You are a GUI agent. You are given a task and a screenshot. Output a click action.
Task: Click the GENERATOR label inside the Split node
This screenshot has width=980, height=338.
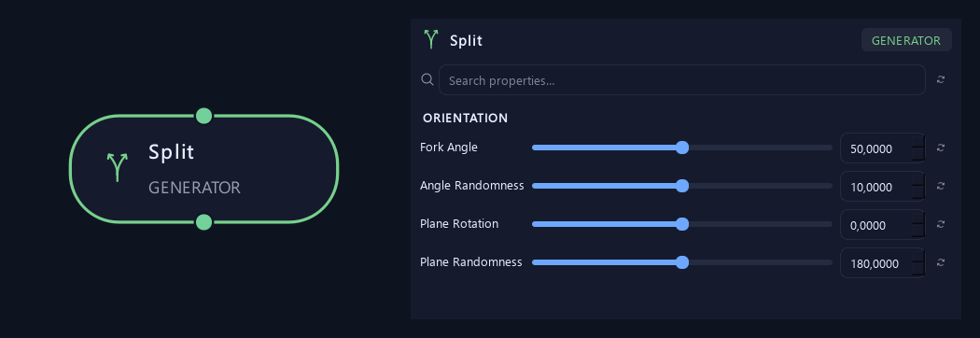(194, 188)
